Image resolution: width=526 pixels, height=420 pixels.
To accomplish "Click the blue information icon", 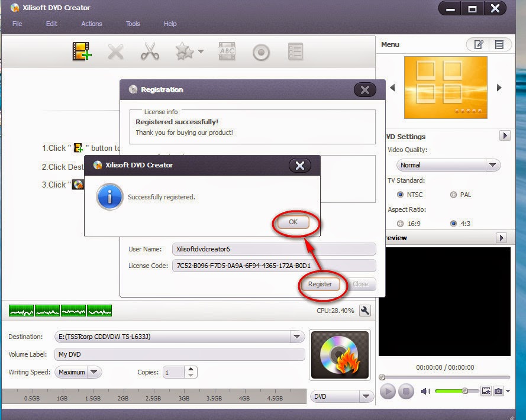I will pos(109,196).
